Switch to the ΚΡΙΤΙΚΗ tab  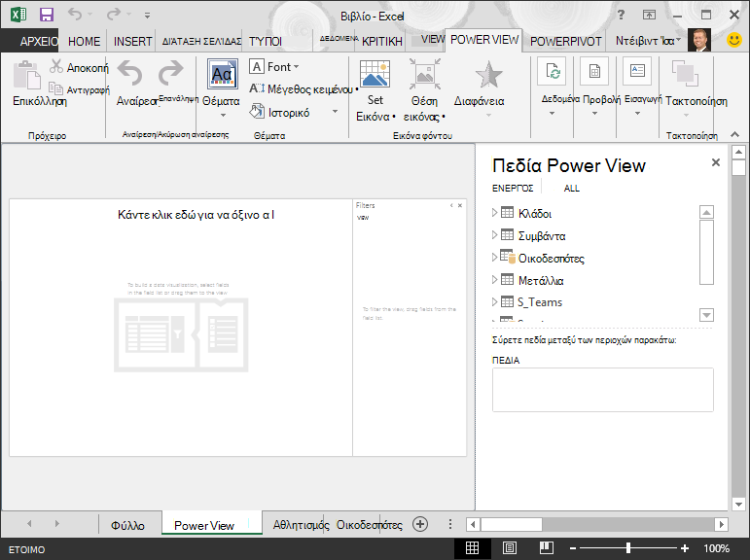pos(381,42)
